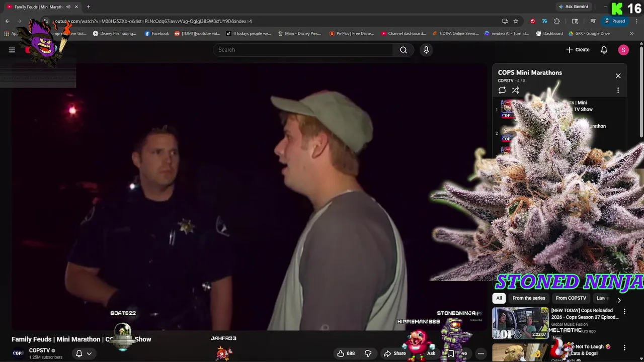Click the Paused profile chip
Screen dimensions: 644x362
click(x=615, y=21)
